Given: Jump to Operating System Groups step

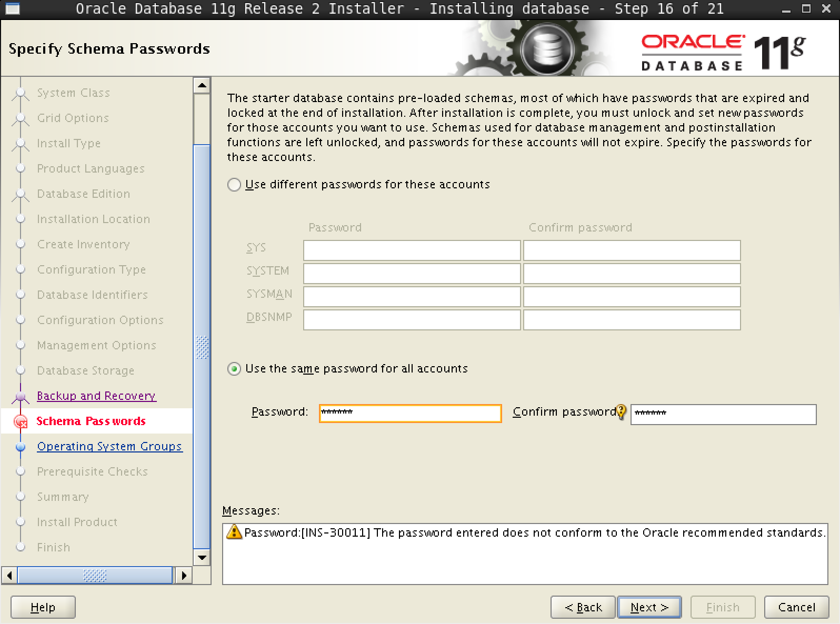Looking at the screenshot, I should 109,447.
